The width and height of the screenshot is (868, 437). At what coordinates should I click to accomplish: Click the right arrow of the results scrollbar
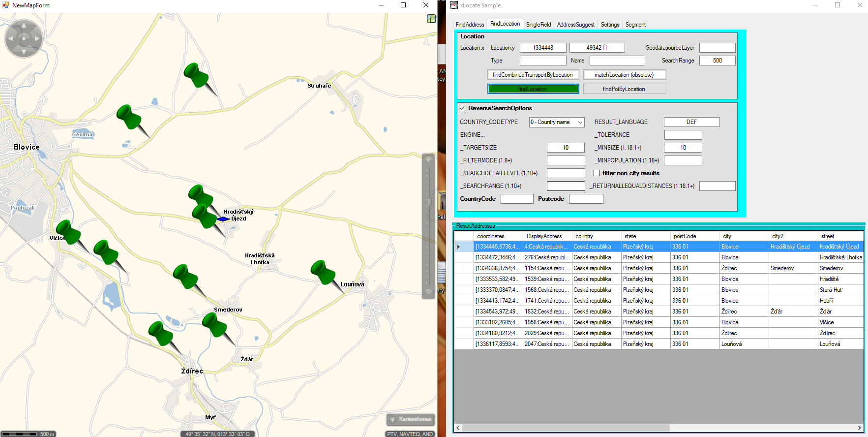coord(860,428)
